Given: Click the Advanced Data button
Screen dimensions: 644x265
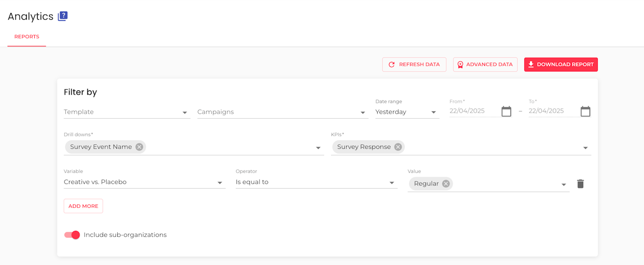Looking at the screenshot, I should click(485, 64).
